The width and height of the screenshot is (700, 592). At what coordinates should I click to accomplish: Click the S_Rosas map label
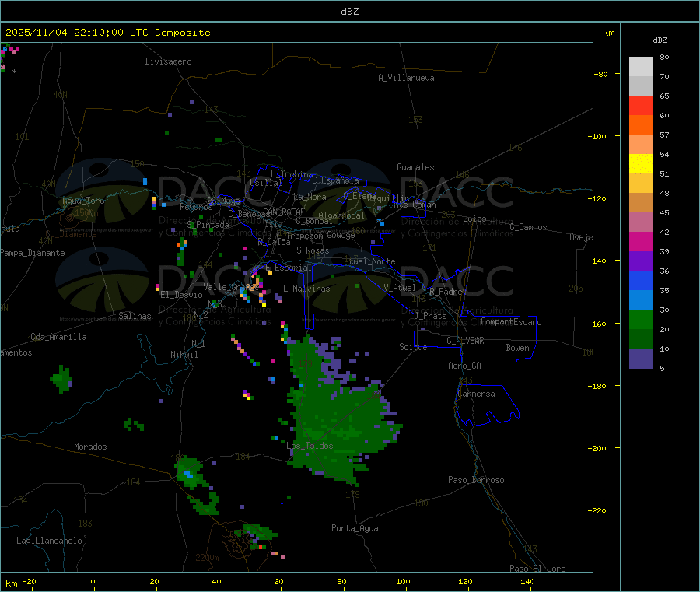[313, 250]
